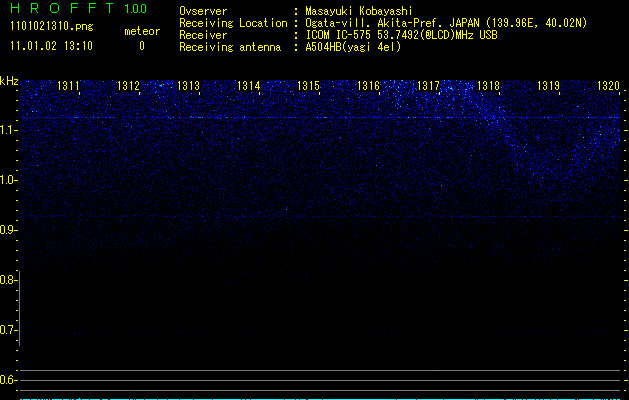This screenshot has width=629, height=400.
Task: Click the Receiving antenna label
Action: pos(230,47)
